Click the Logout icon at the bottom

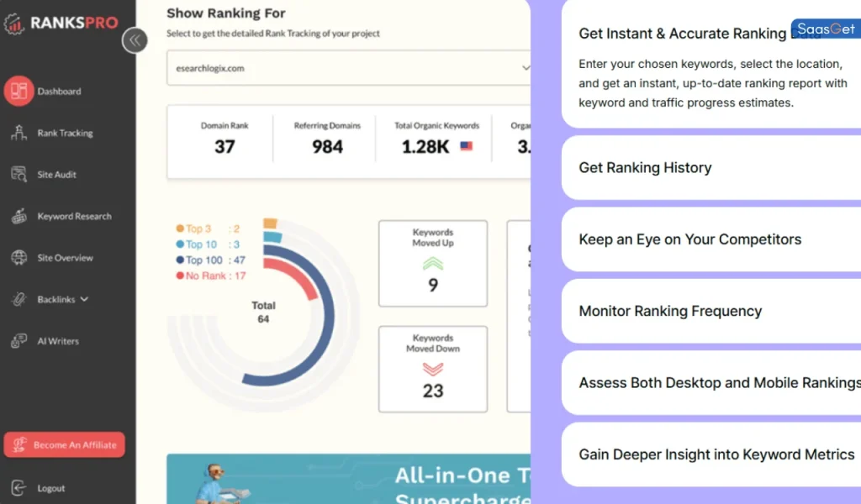18,488
